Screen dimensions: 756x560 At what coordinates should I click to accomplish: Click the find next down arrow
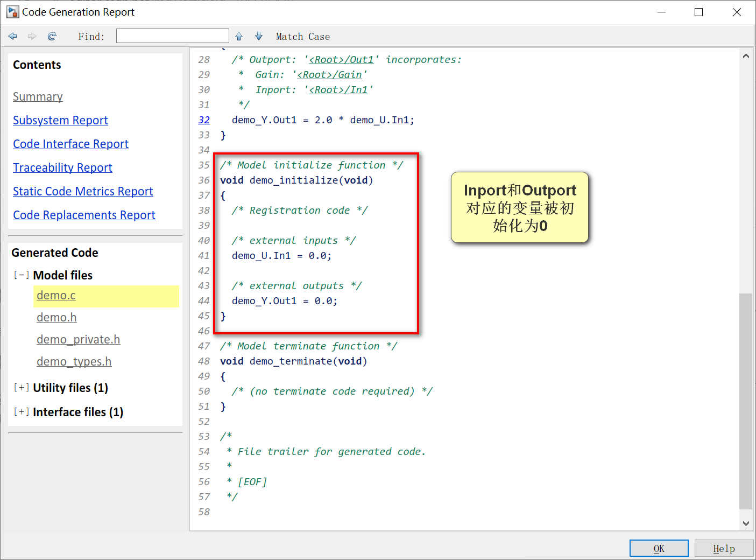click(259, 36)
